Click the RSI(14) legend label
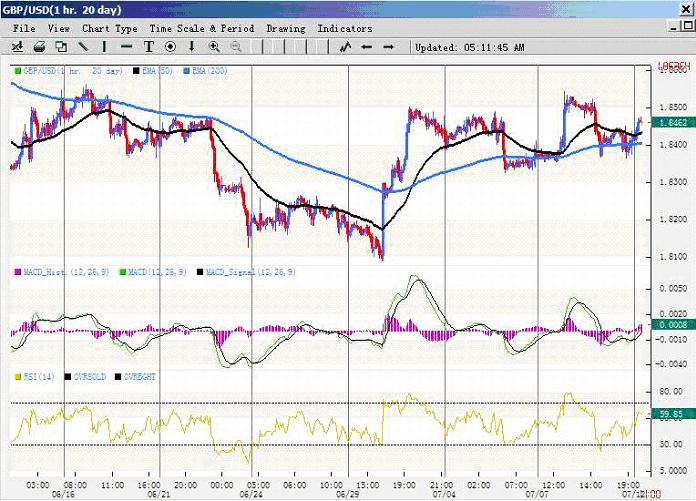The image size is (696, 501). (36, 376)
